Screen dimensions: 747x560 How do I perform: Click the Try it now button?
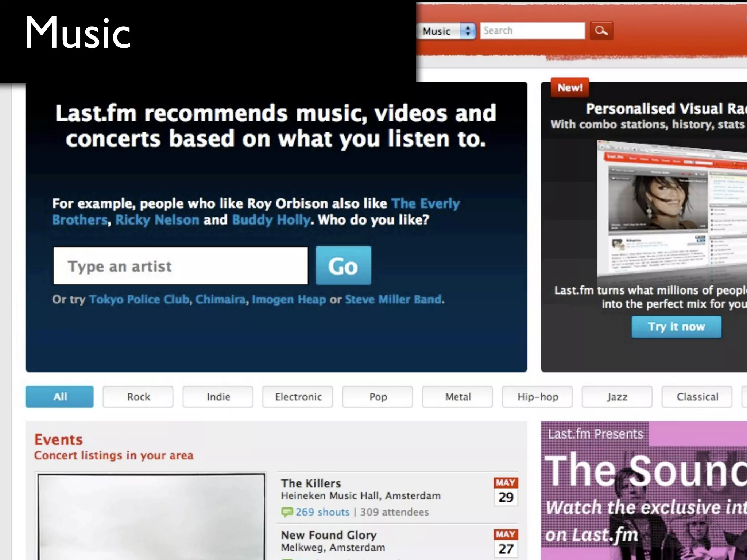pos(676,327)
